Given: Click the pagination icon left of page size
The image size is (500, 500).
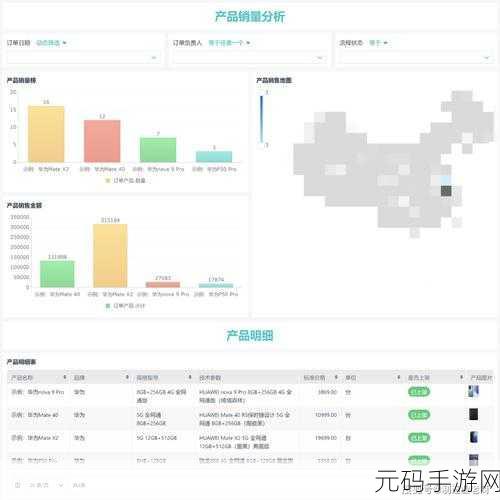Looking at the screenshot, I should [x=18, y=485].
